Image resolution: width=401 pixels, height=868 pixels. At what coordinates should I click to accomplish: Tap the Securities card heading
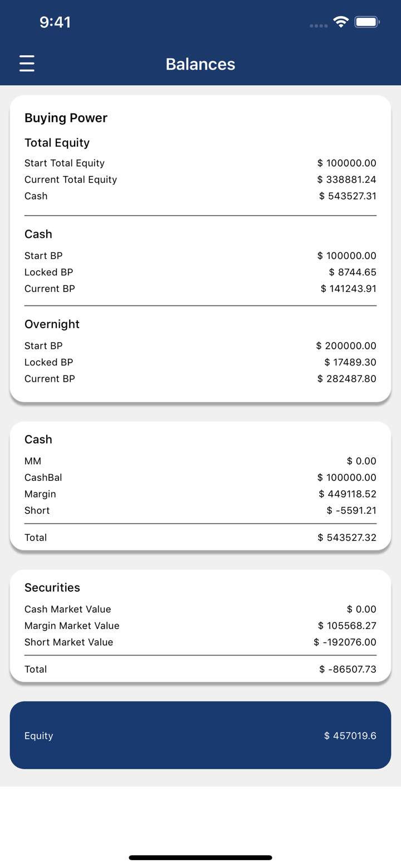52,588
